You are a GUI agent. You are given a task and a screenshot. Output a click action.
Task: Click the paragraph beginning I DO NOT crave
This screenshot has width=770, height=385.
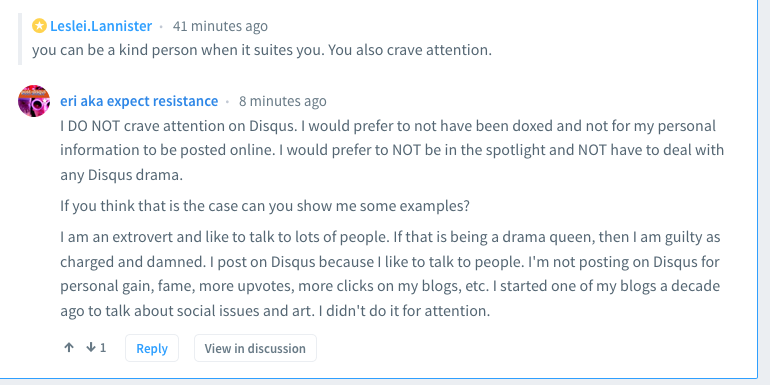pyautogui.click(x=392, y=150)
